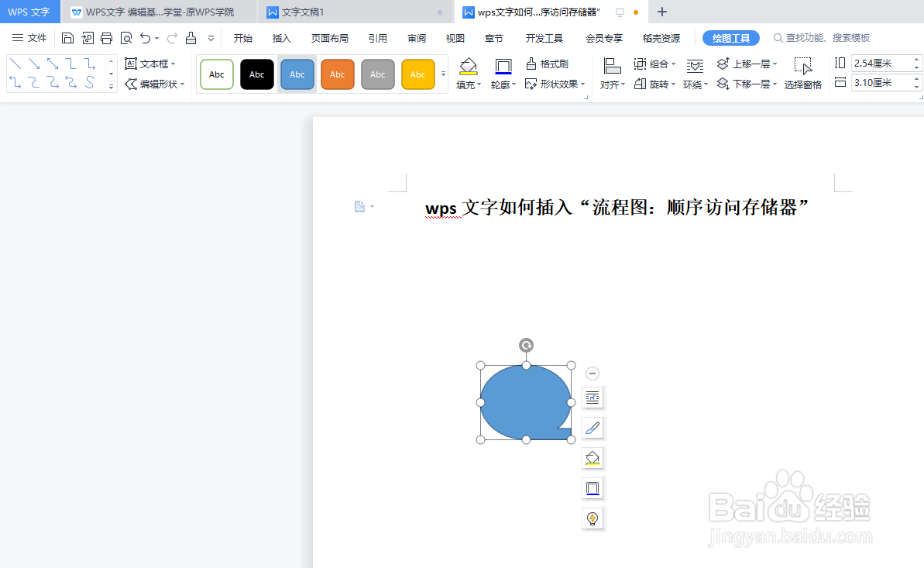924x568 pixels.
Task: Click the Undo arrow icon
Action: [145, 38]
